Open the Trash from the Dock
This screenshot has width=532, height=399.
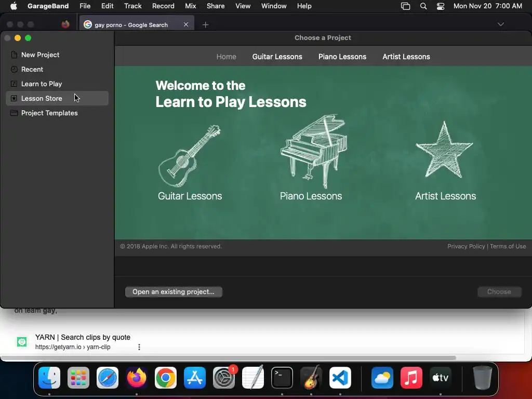[x=482, y=378]
